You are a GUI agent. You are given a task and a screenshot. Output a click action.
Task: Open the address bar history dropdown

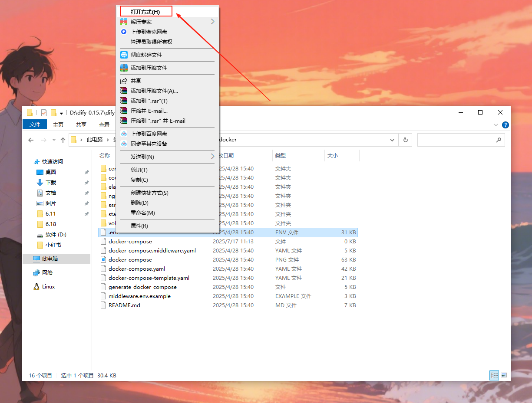point(392,140)
